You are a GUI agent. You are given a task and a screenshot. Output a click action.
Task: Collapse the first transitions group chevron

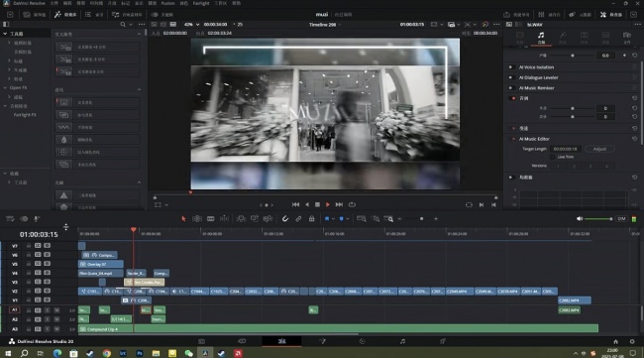tap(139, 34)
